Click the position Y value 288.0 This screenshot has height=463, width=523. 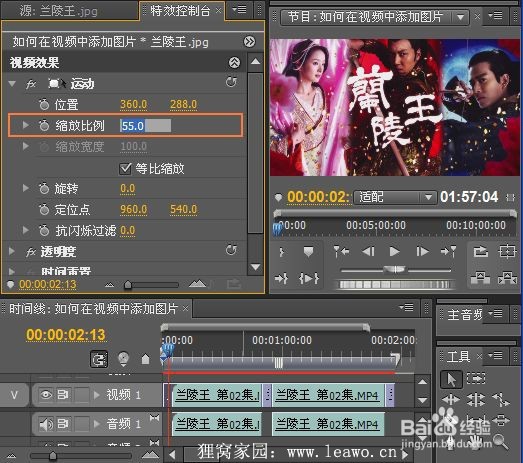click(x=183, y=104)
